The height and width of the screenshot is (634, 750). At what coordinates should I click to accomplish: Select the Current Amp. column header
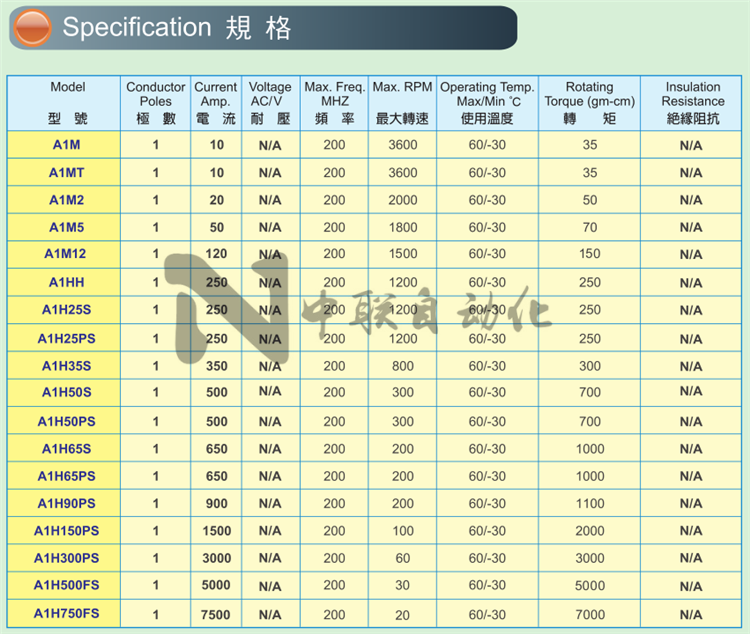(216, 103)
